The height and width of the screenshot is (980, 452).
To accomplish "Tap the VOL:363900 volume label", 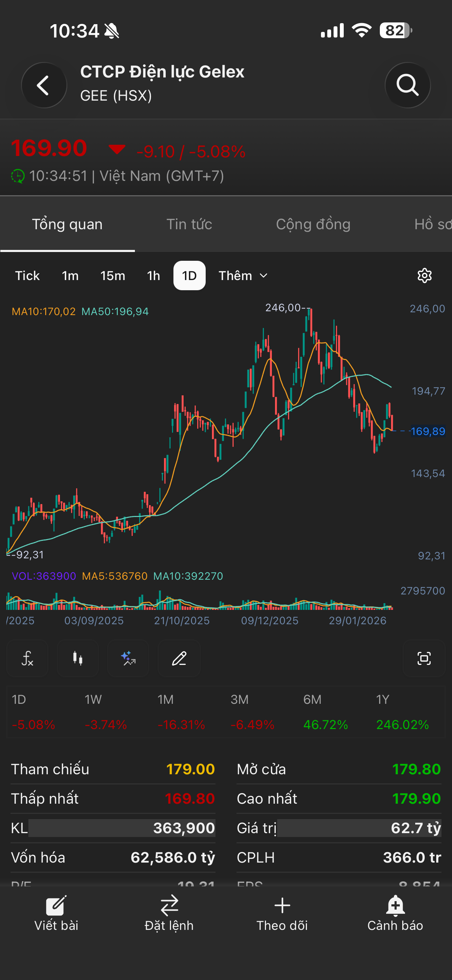I will point(44,576).
